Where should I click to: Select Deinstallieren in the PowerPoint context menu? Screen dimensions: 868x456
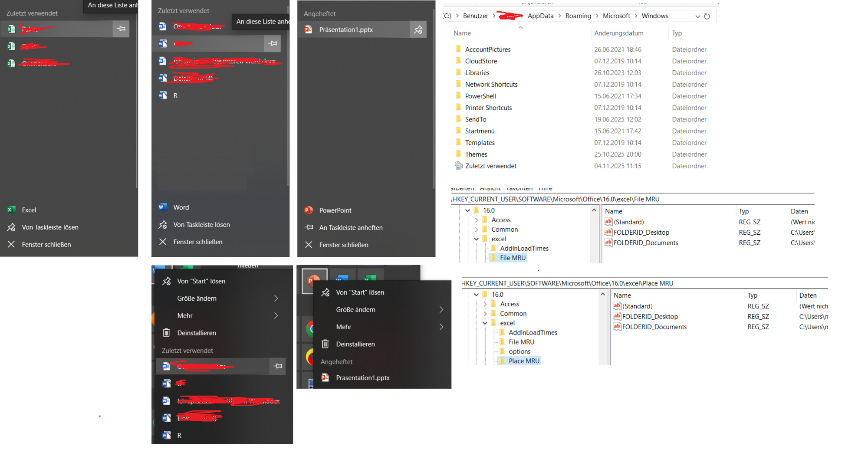coord(355,344)
